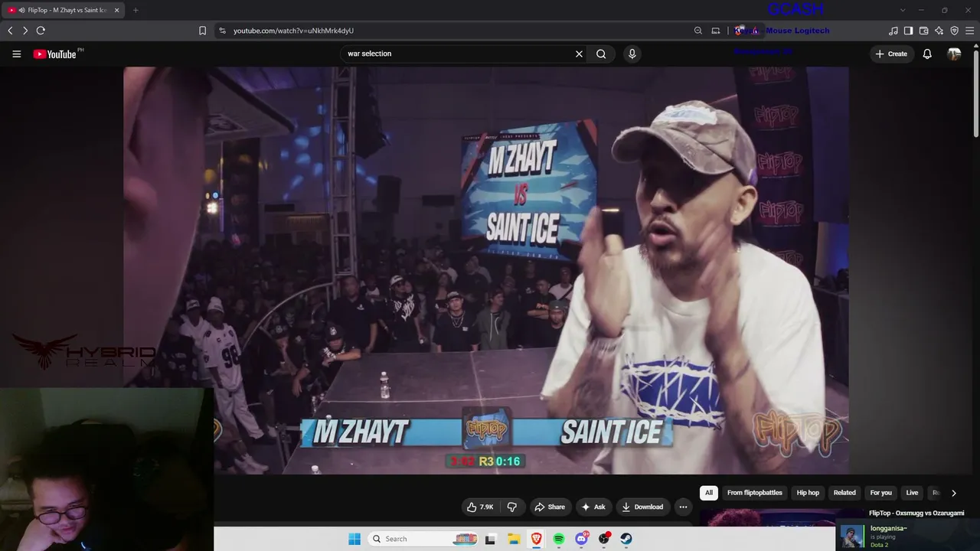Image resolution: width=980 pixels, height=551 pixels.
Task: Open the browser main menu
Action: click(x=969, y=31)
